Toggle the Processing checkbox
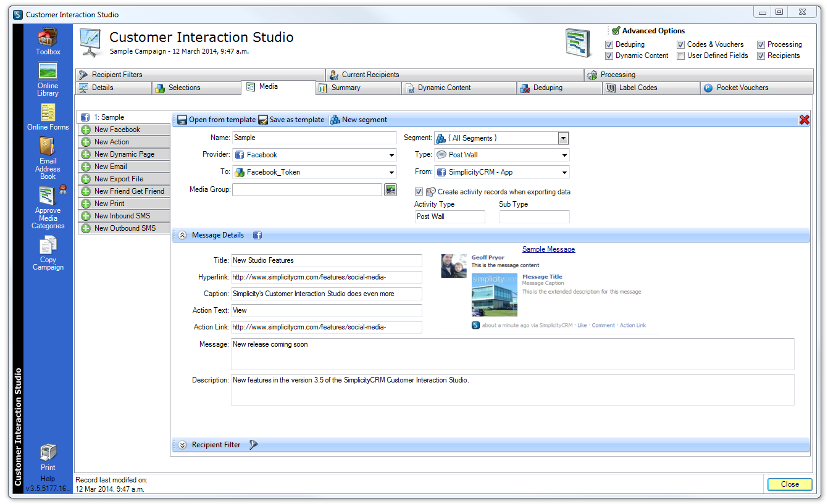 (x=761, y=44)
